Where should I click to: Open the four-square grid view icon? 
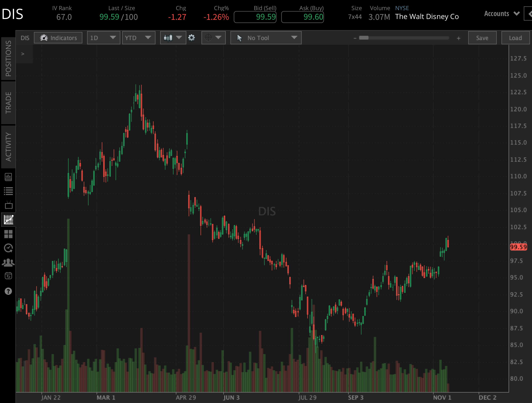[9, 234]
